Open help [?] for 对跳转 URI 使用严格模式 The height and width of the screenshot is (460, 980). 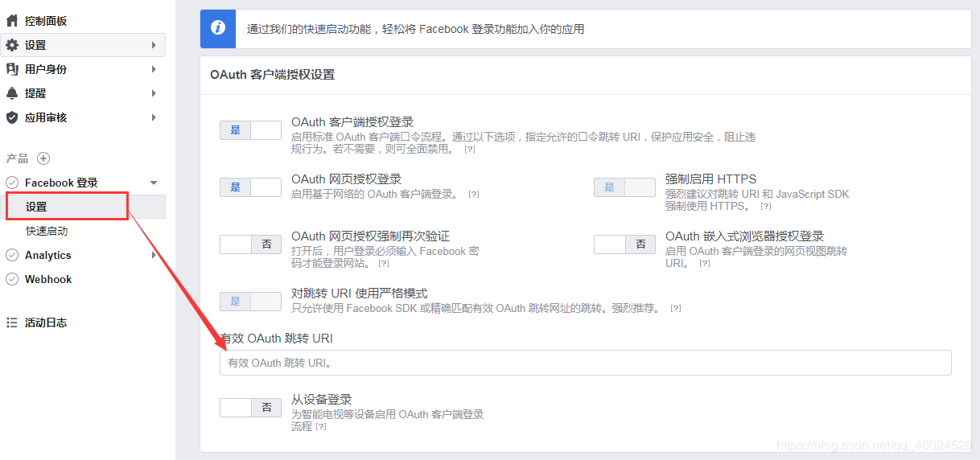click(x=676, y=308)
